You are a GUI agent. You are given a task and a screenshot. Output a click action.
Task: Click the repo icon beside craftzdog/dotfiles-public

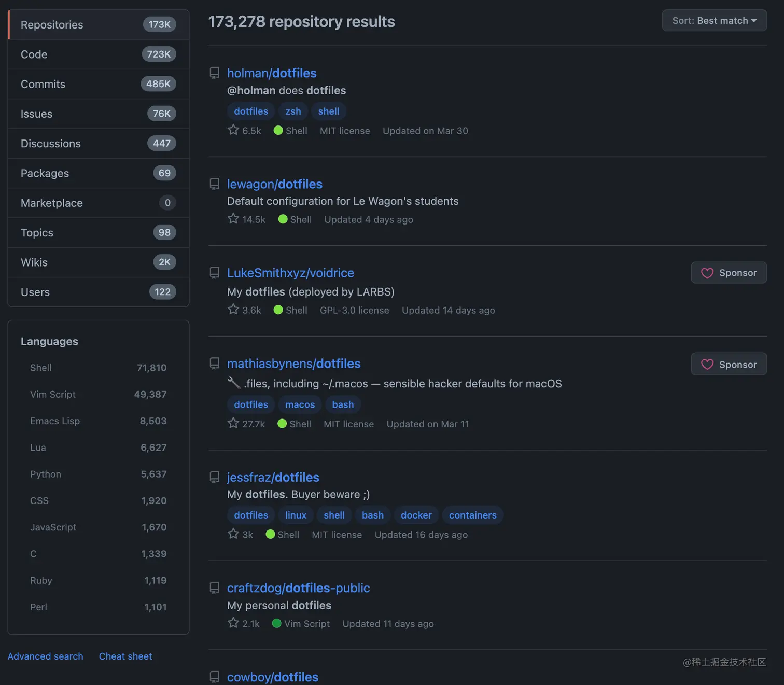click(x=214, y=588)
